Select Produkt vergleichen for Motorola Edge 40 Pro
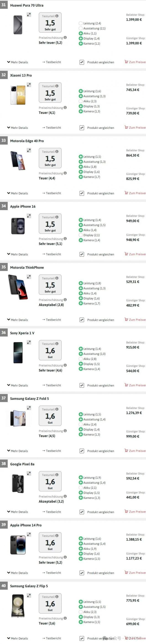 click(x=100, y=193)
